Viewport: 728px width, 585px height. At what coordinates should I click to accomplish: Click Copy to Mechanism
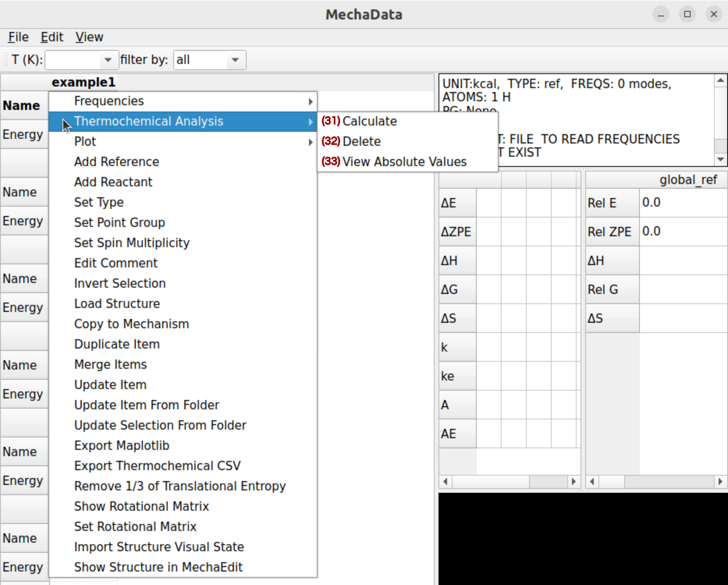[183, 324]
